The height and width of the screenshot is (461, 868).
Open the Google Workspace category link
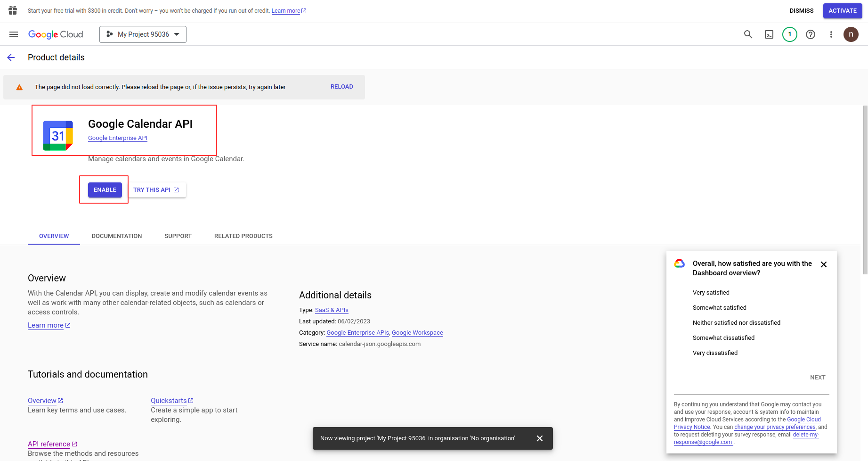[417, 333]
